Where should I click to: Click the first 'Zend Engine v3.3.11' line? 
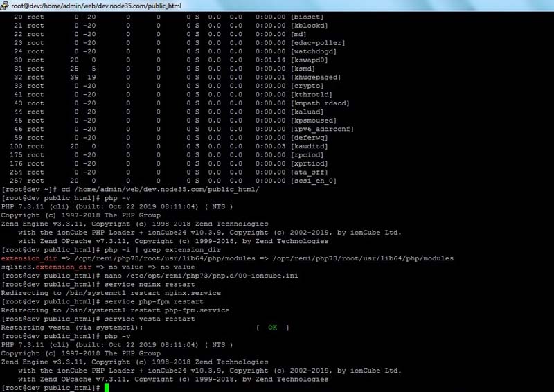pyautogui.click(x=134, y=224)
